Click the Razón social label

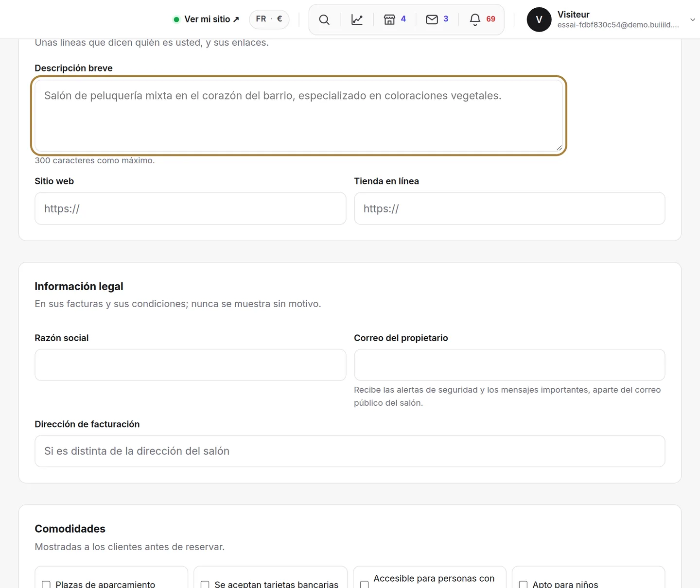click(62, 338)
